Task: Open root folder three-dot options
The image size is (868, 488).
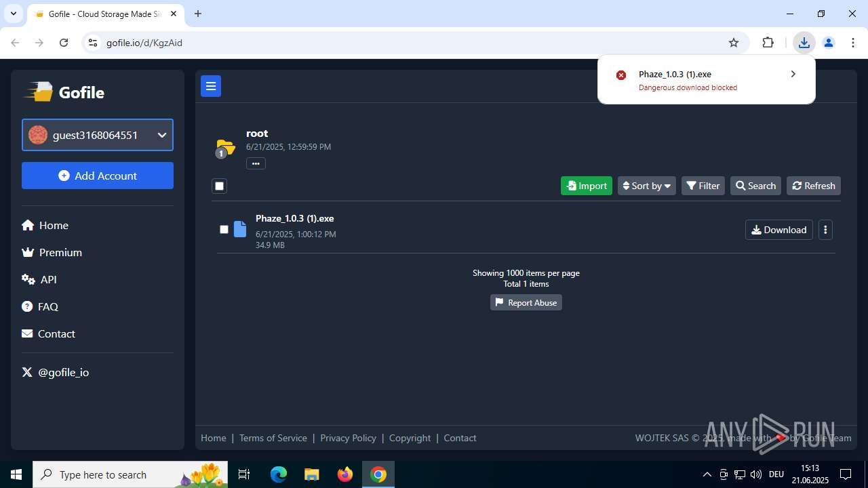Action: tap(256, 163)
